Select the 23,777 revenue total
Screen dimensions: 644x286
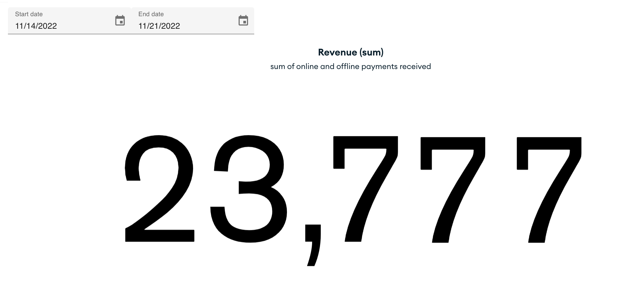[353, 200]
